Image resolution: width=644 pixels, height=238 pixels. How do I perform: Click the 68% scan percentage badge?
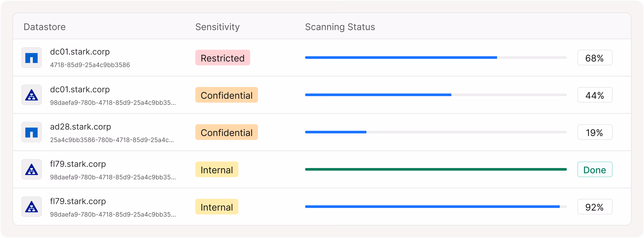595,58
